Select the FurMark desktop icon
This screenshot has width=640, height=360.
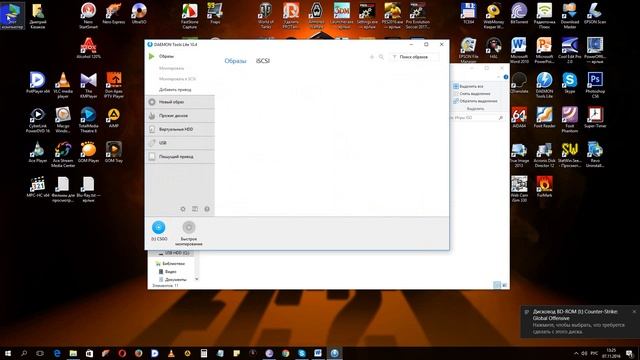544,187
